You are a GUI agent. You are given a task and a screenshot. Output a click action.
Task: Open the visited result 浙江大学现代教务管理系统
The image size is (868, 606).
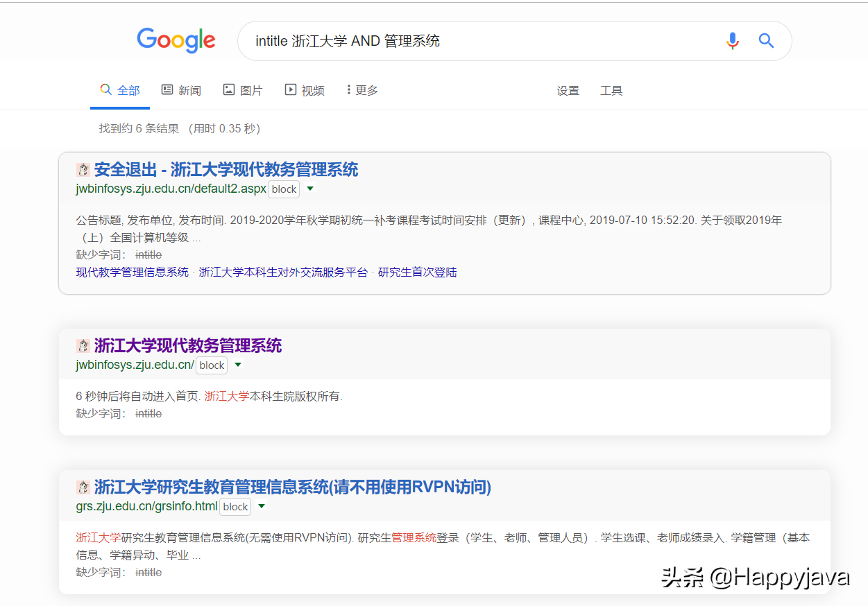(x=188, y=346)
